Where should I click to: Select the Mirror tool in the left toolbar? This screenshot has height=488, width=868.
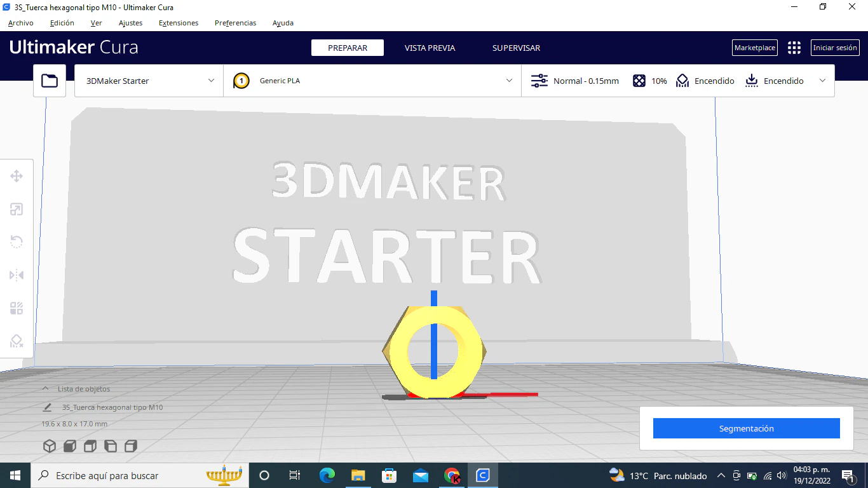tap(17, 275)
